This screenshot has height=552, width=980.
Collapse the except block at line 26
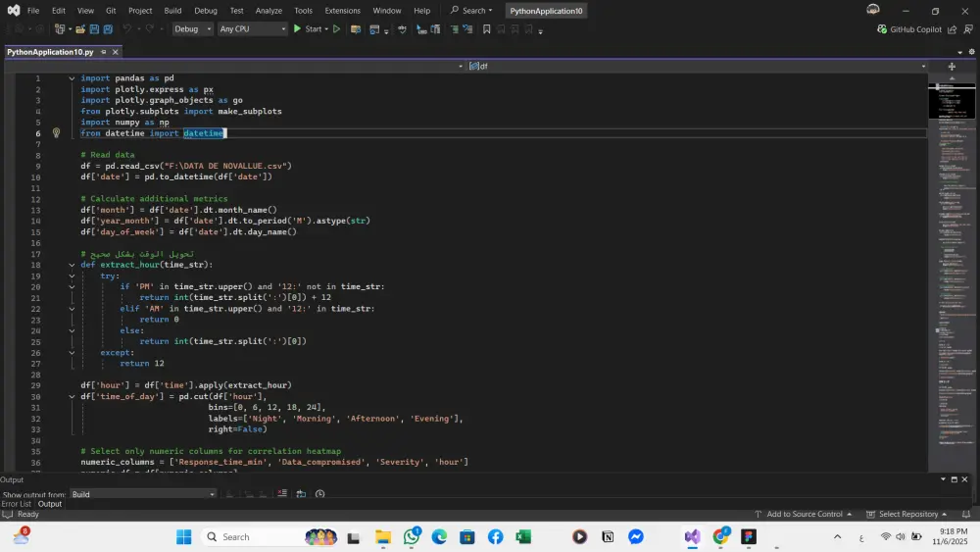[x=72, y=353]
